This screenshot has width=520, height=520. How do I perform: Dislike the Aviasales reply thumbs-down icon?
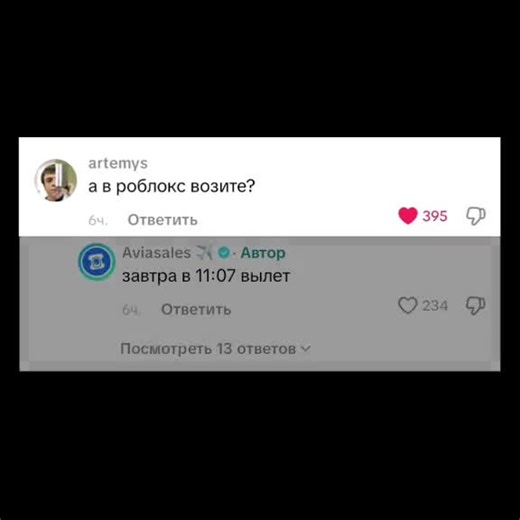pos(475,305)
